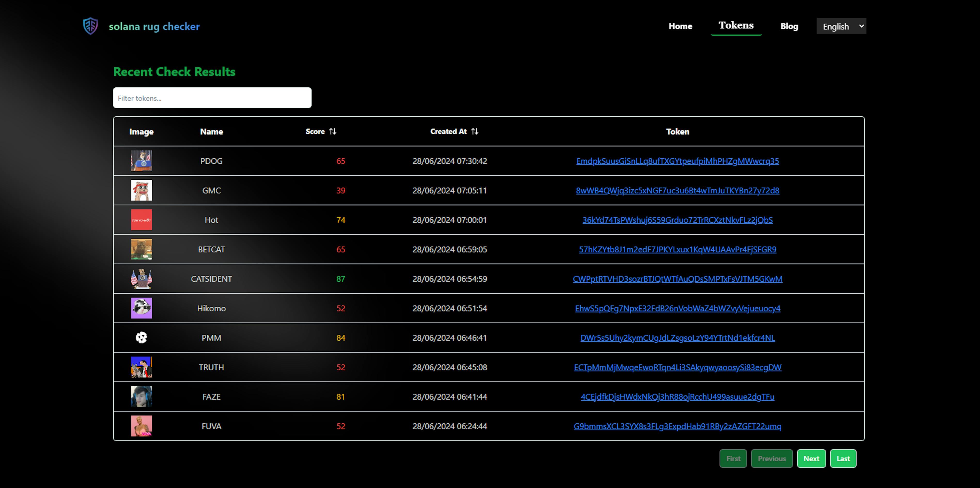This screenshot has height=488, width=980.
Task: Sort by Created At arrows icon
Action: [x=475, y=131]
